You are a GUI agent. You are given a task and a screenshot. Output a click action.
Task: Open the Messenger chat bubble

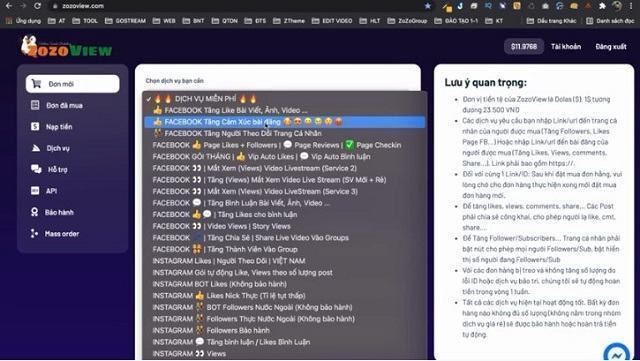(x=617, y=353)
